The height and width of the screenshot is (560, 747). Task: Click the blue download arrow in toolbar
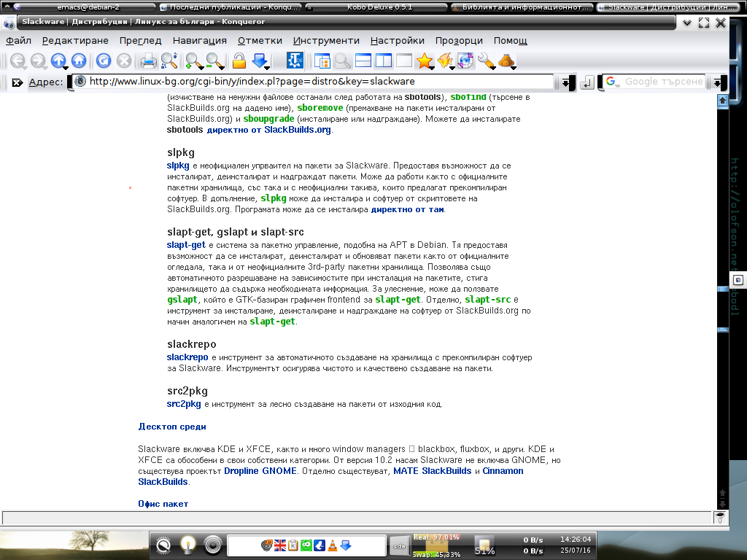[260, 61]
